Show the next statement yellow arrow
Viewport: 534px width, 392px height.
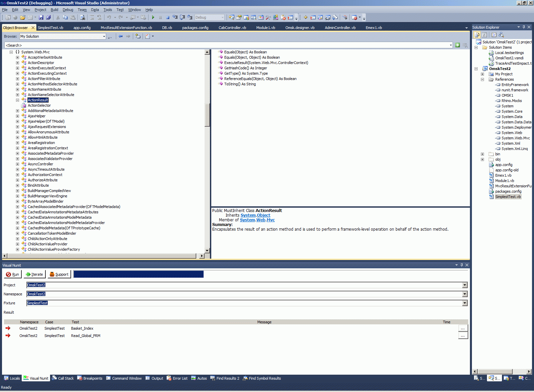click(305, 17)
